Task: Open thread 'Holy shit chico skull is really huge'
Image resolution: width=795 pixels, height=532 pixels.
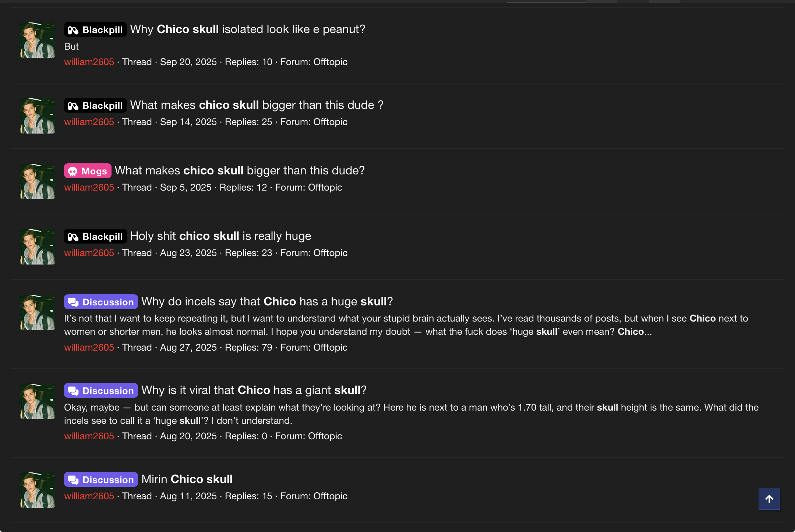Action: coord(220,236)
